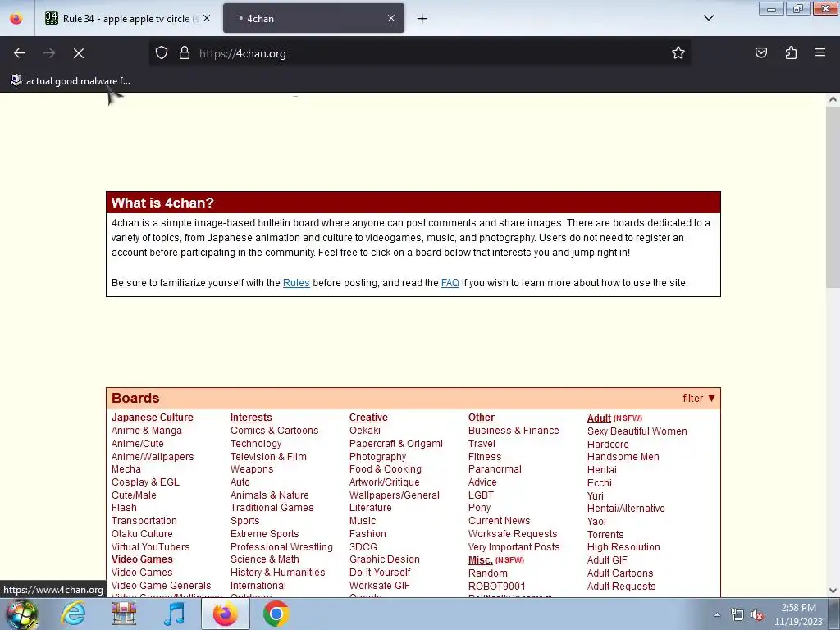
Task: Open the Creative category heading
Action: [x=368, y=418]
